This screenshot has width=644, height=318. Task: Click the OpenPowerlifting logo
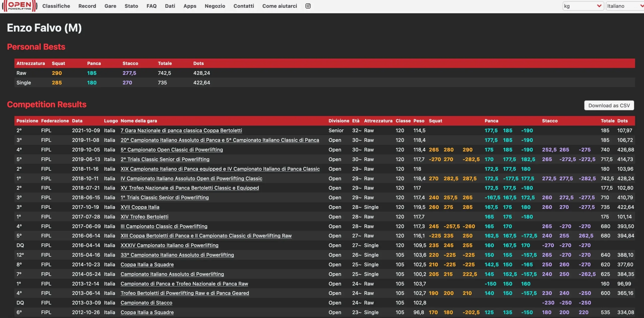[x=20, y=6]
